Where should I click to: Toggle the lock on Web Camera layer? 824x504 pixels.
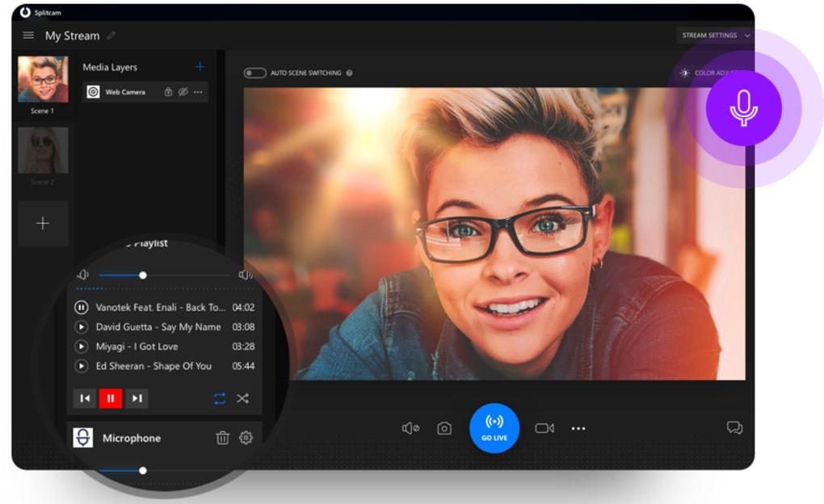(168, 92)
